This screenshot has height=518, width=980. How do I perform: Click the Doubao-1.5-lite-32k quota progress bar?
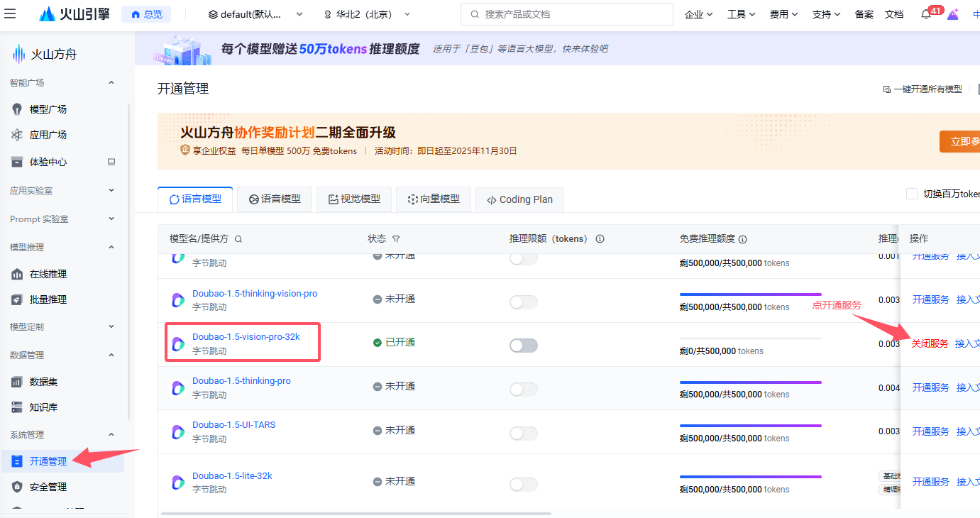(750, 477)
